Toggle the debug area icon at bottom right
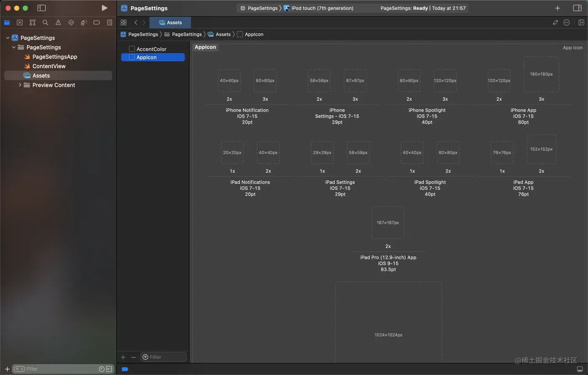This screenshot has width=588, height=375. point(580,369)
